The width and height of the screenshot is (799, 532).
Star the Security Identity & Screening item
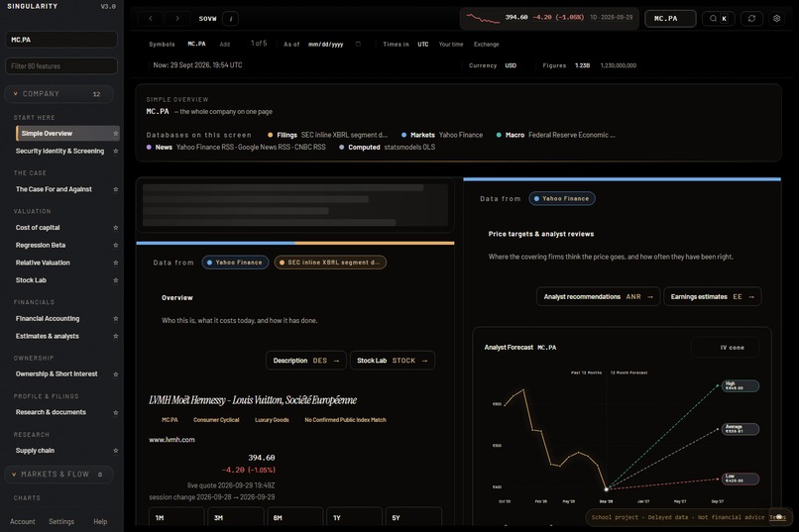[116, 152]
